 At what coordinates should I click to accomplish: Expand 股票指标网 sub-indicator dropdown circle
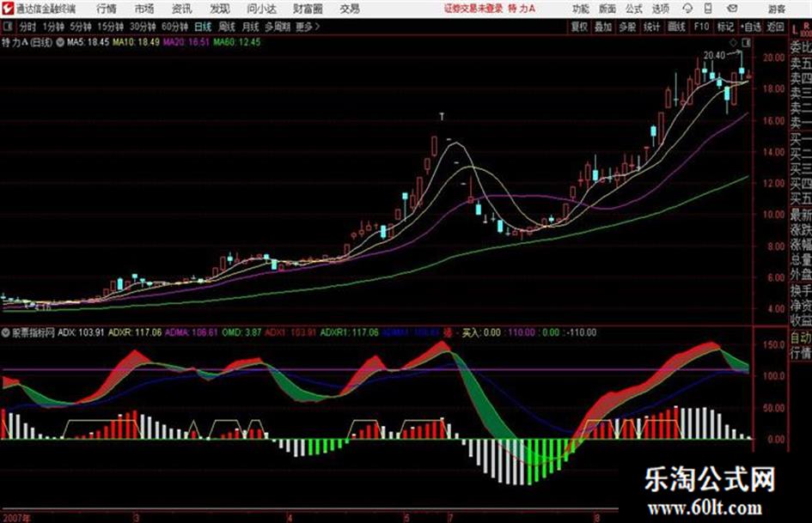pyautogui.click(x=6, y=332)
